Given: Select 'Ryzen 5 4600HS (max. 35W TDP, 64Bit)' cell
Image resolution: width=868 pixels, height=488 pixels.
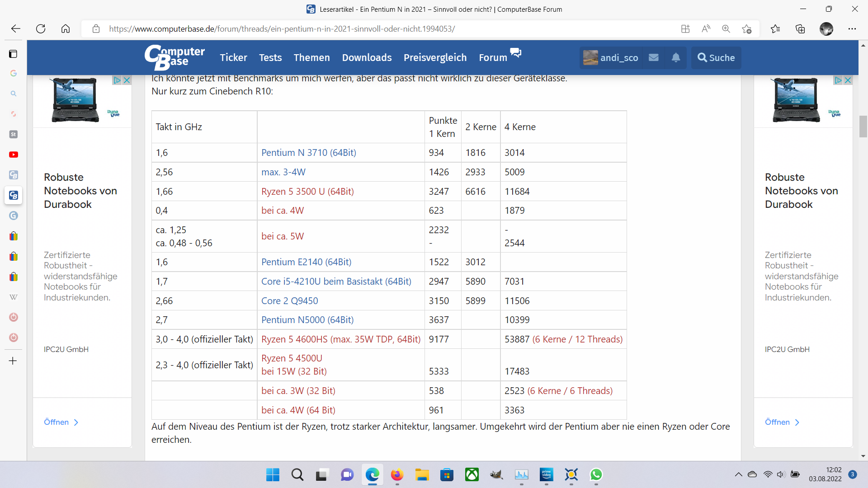Looking at the screenshot, I should [x=341, y=339].
